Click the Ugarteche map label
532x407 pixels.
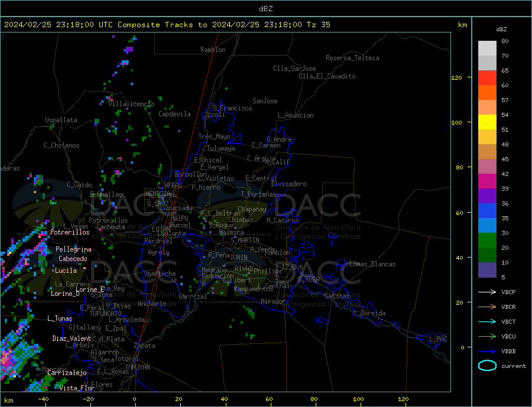pos(160,273)
